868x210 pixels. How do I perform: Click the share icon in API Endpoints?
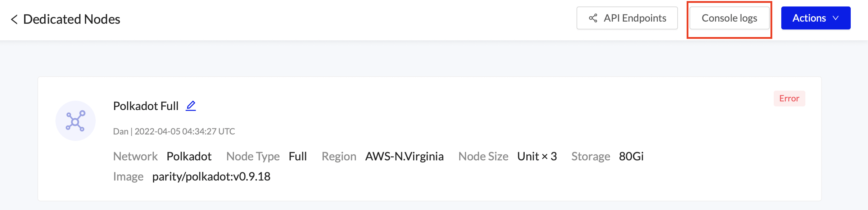593,18
